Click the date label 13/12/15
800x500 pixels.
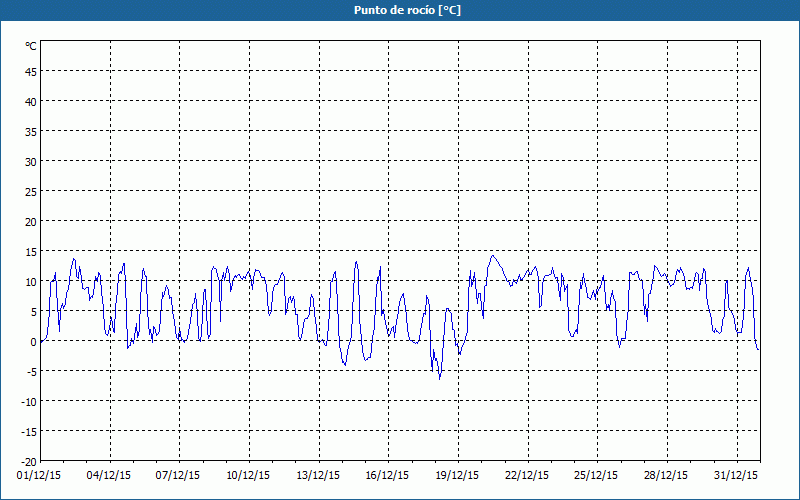coord(318,476)
